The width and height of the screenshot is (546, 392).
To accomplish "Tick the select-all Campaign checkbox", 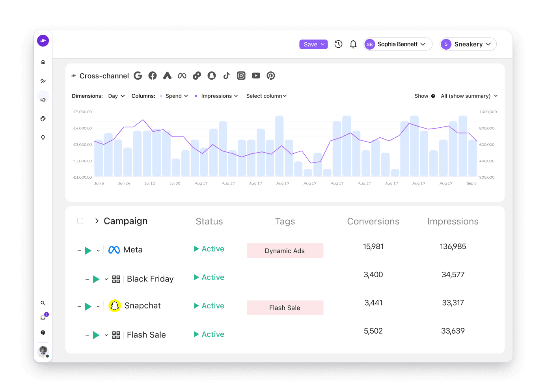I will [x=80, y=221].
